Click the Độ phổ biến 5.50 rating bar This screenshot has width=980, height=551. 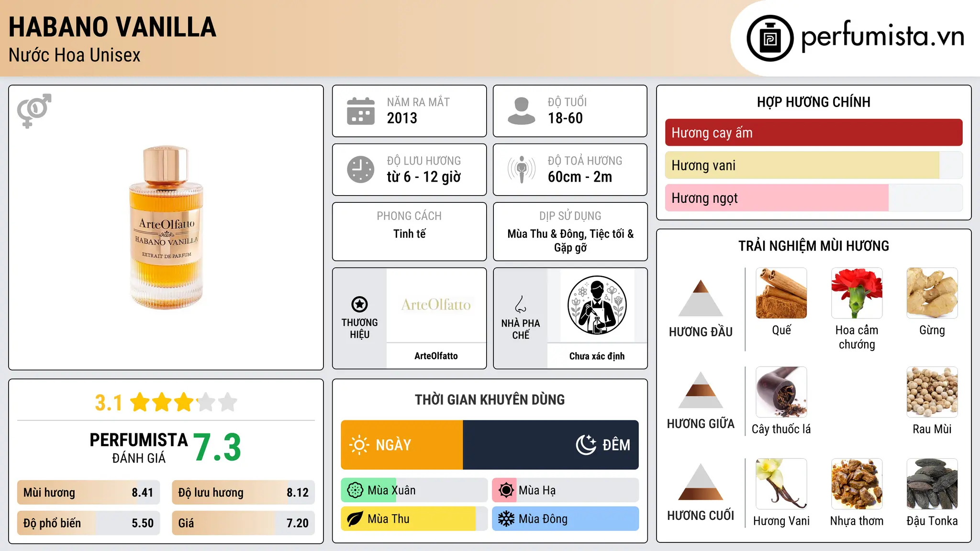89,523
